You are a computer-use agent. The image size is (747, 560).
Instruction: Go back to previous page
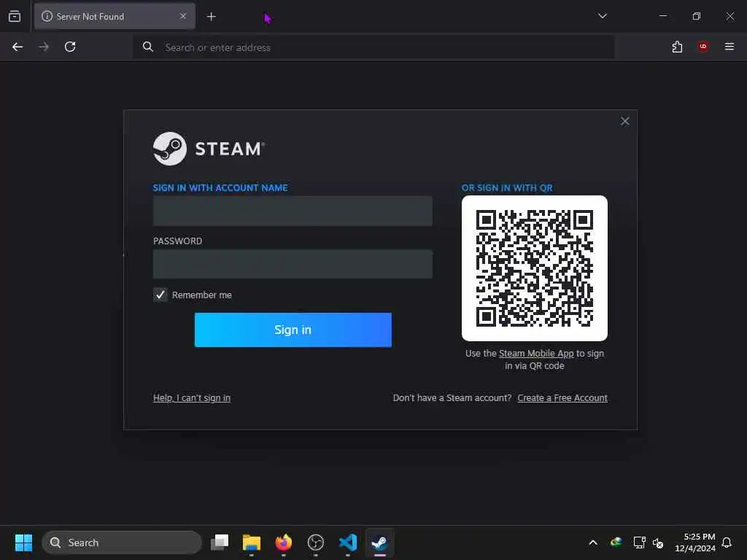pos(18,47)
